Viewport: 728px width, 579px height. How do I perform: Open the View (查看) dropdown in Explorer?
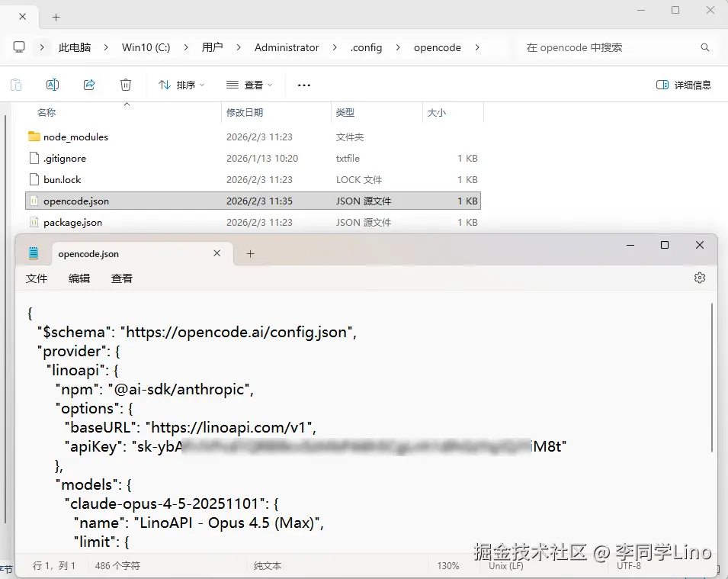point(249,85)
